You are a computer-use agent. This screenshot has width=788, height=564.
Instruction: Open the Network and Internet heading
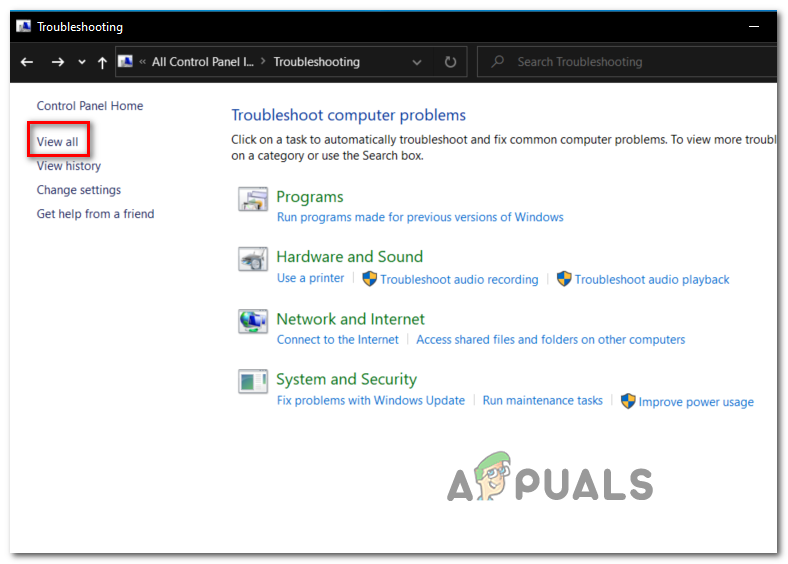(x=351, y=319)
